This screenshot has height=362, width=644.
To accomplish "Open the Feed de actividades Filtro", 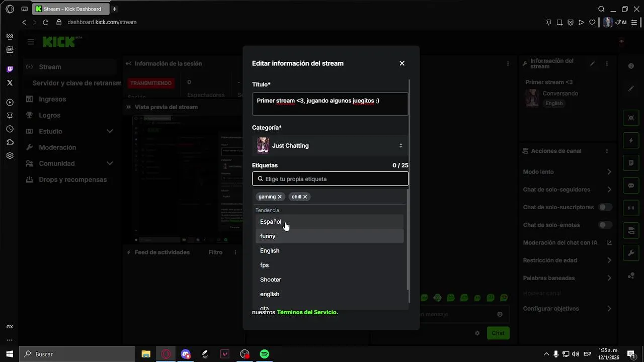I will [215, 252].
